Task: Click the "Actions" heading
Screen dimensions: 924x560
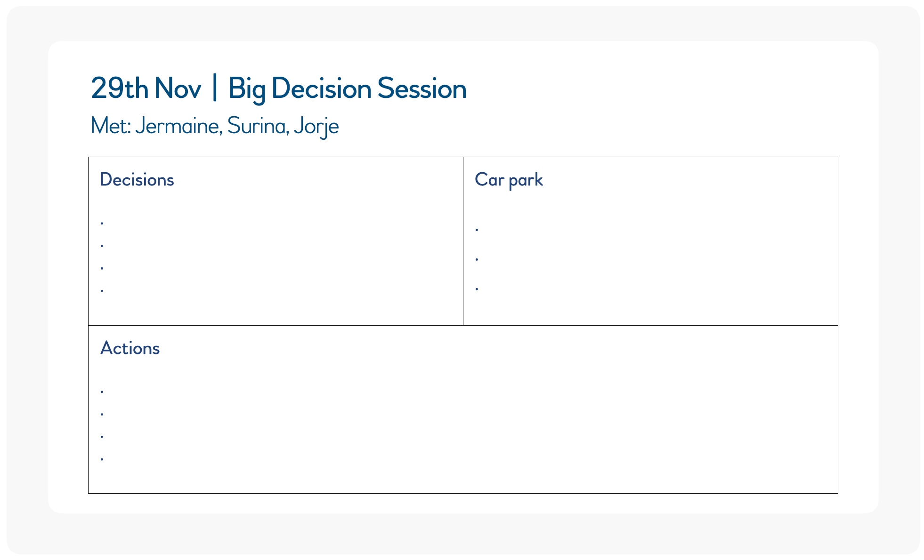Action: 130,348
